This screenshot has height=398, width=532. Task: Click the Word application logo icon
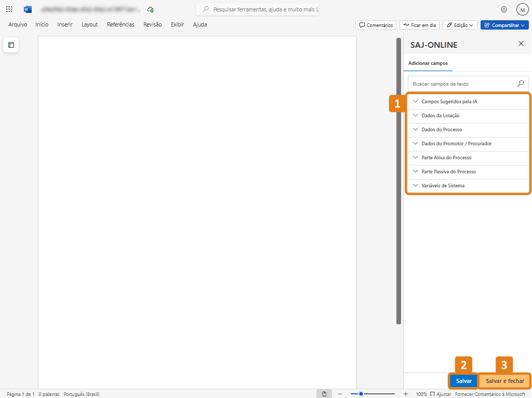(x=28, y=9)
